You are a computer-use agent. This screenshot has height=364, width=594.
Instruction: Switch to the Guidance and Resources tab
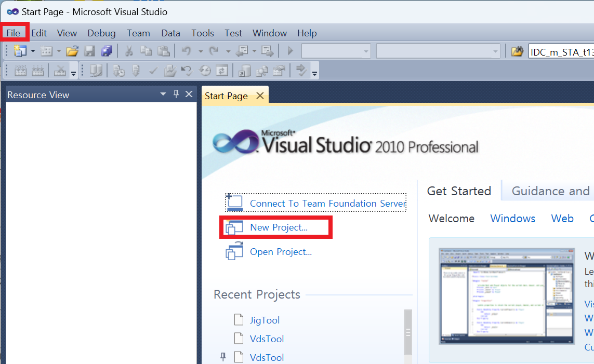(551, 191)
